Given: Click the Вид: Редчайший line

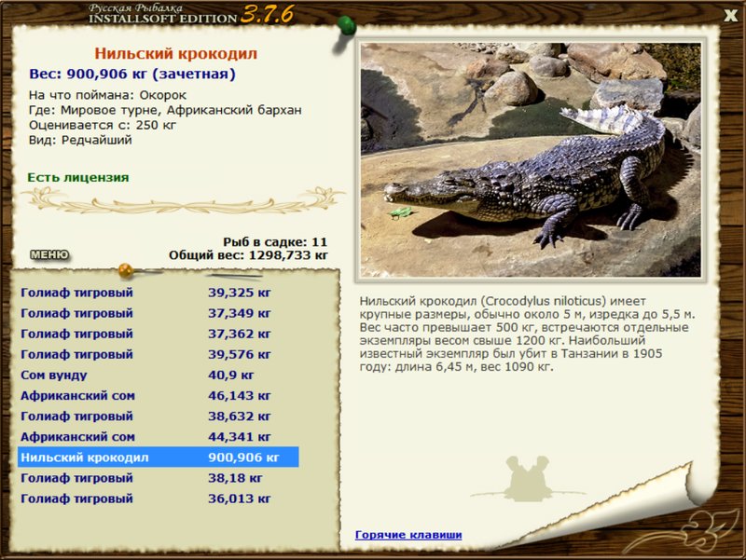Looking at the screenshot, I should pyautogui.click(x=80, y=141).
